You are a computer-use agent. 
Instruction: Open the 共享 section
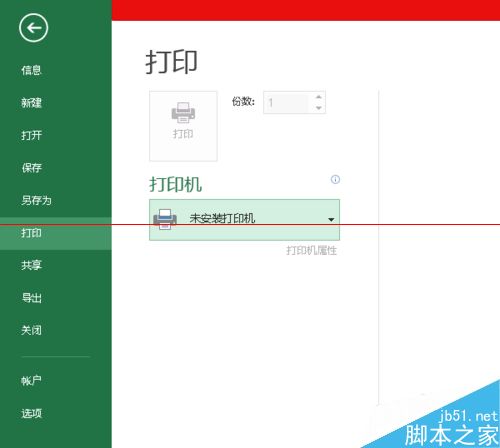click(x=31, y=265)
